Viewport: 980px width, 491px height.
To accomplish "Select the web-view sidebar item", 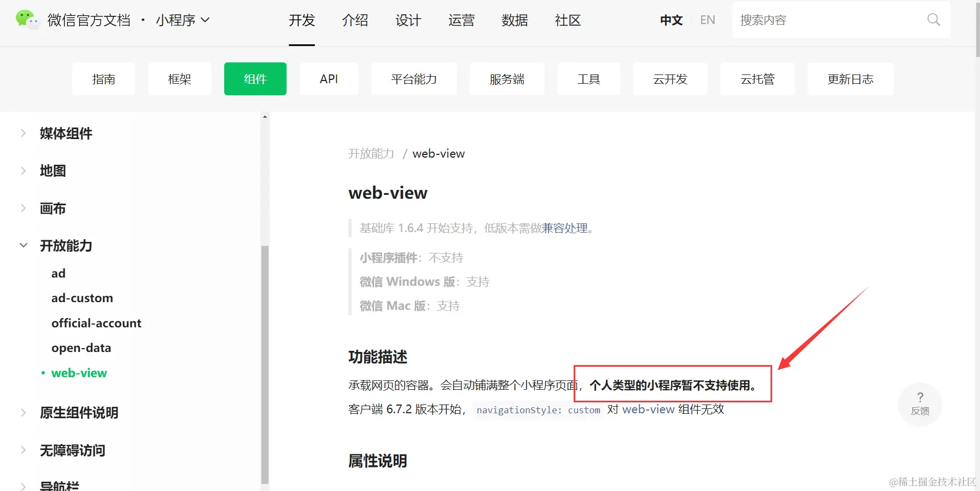I will tap(79, 373).
